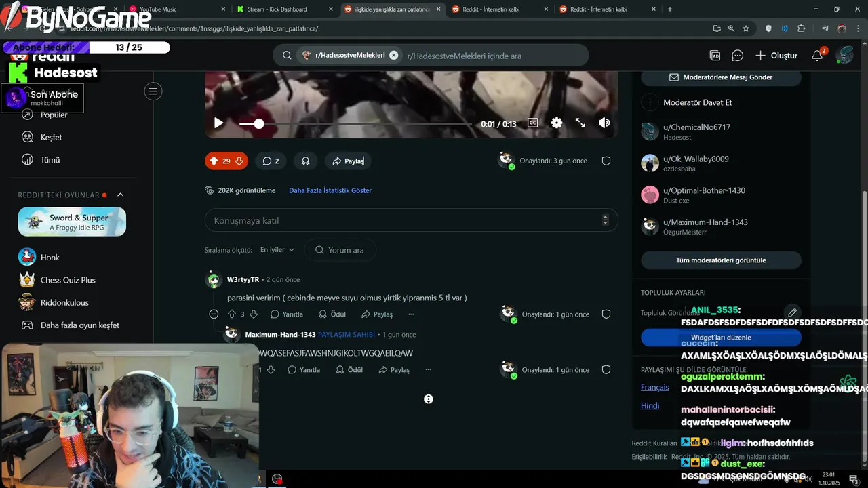Screen dimensions: 868x488
Task: Expand the comment box formatting toggle
Action: coord(606,220)
